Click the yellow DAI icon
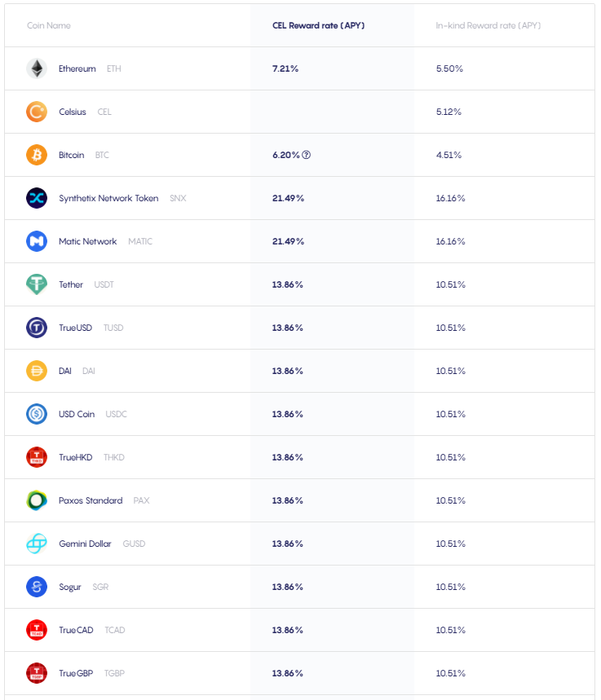The image size is (601, 700). tap(37, 371)
